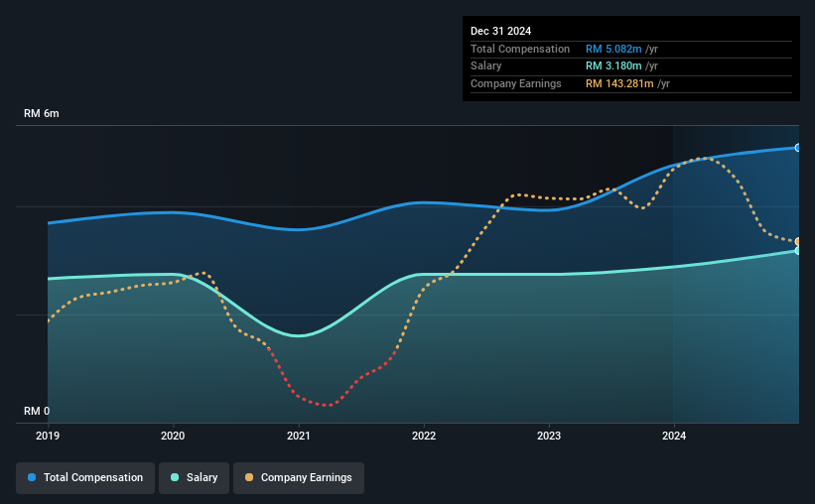Click the blue Total Compensation legend dot

[32, 477]
